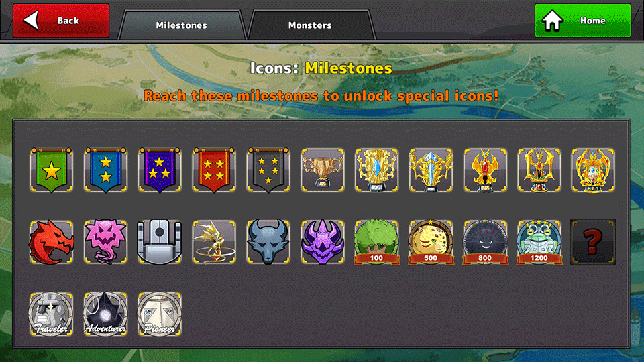The image size is (644, 362).
Task: Select the red four-star banner icon
Action: pos(214,170)
